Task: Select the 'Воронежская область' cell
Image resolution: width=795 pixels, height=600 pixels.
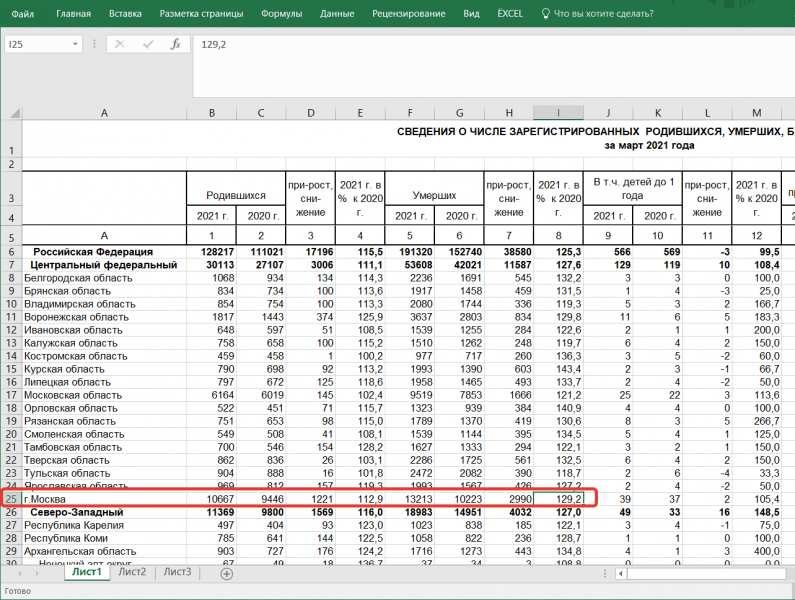Action: (104, 317)
